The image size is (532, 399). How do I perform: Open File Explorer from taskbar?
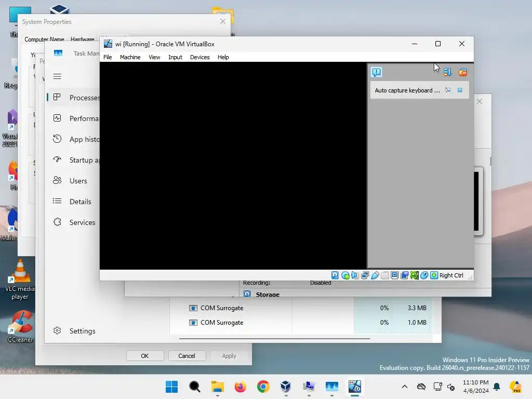[x=218, y=387]
